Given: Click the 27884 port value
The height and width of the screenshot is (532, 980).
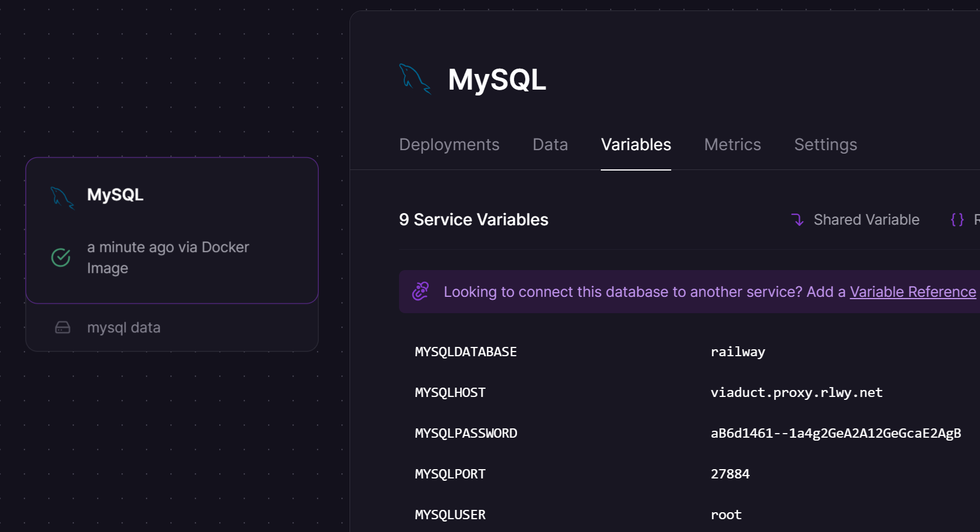Looking at the screenshot, I should coord(730,474).
